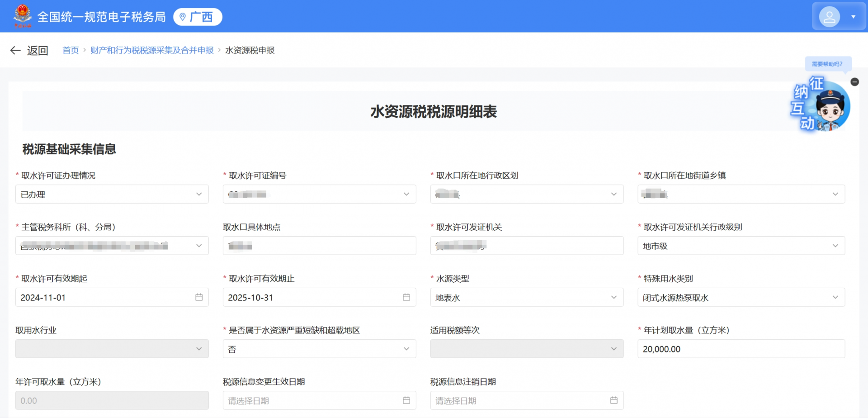Click the user avatar icon

(829, 17)
